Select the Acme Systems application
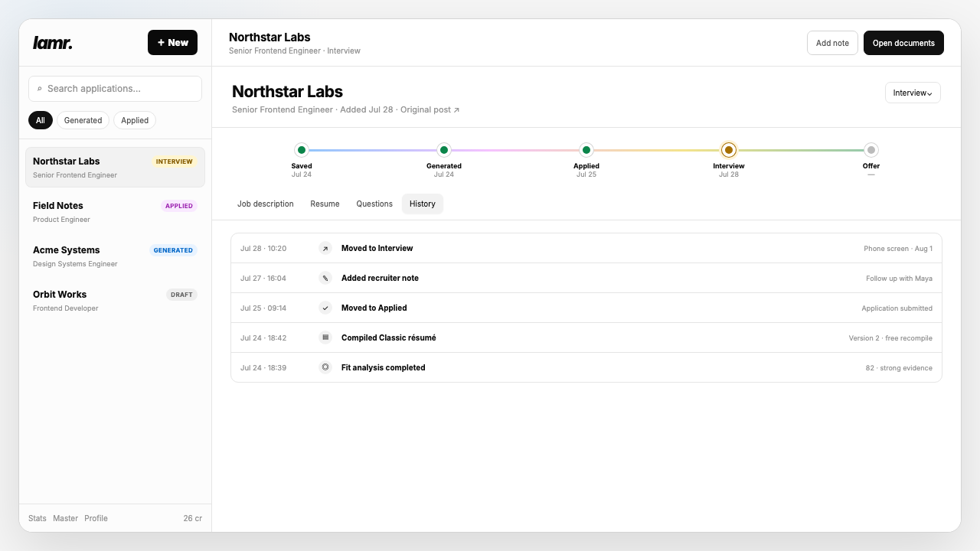Screen dimensions: 980x551 pos(115,256)
